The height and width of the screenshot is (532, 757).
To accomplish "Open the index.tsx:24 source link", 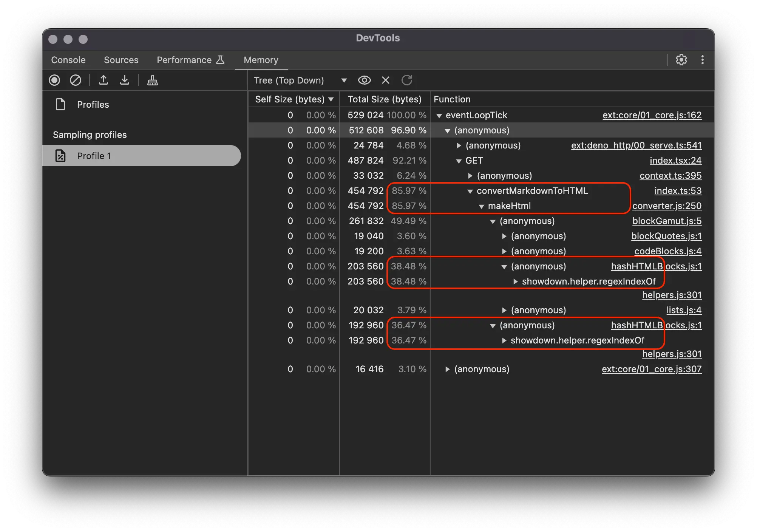I will click(x=675, y=161).
